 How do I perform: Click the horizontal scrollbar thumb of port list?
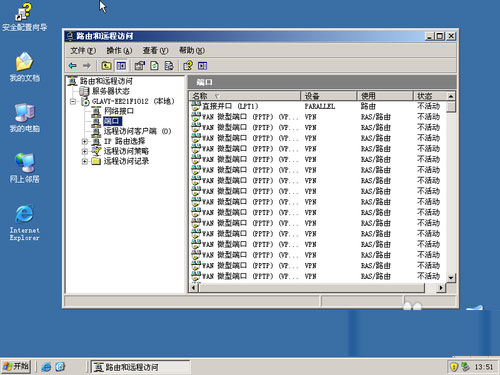(x=311, y=288)
